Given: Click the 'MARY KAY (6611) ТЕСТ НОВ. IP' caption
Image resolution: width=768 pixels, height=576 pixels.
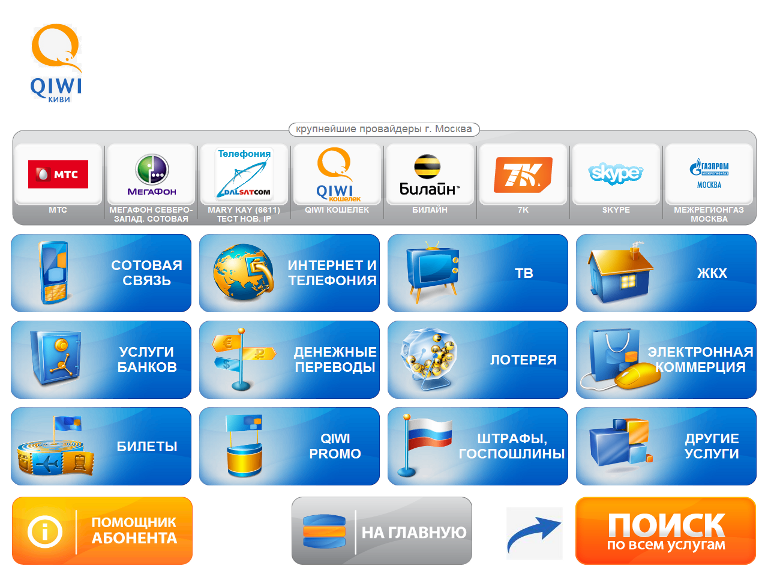Looking at the screenshot, I should tap(244, 215).
